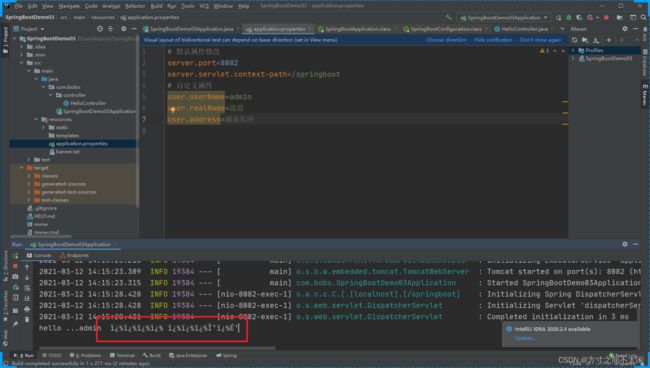Expand Profiles node in Maven panel
The width and height of the screenshot is (650, 368).
click(x=573, y=50)
